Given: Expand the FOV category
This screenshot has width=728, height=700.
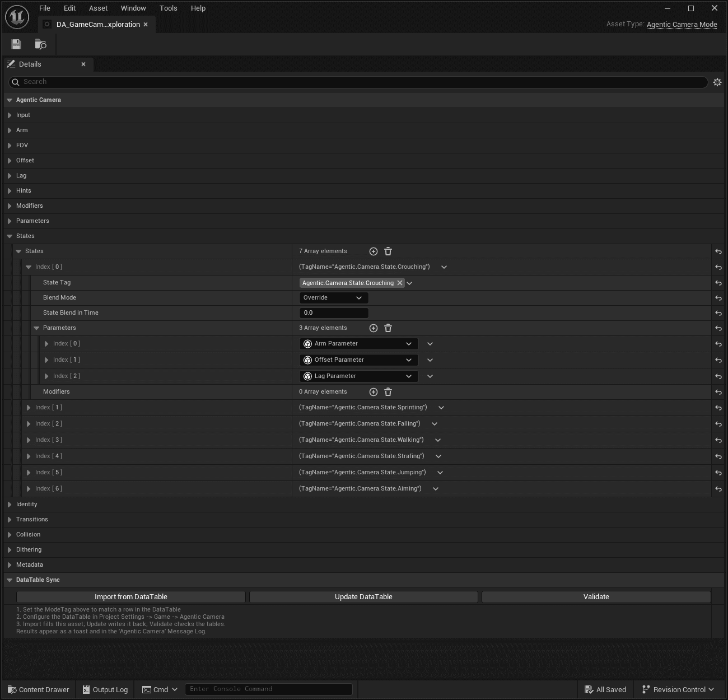Looking at the screenshot, I should pos(10,146).
